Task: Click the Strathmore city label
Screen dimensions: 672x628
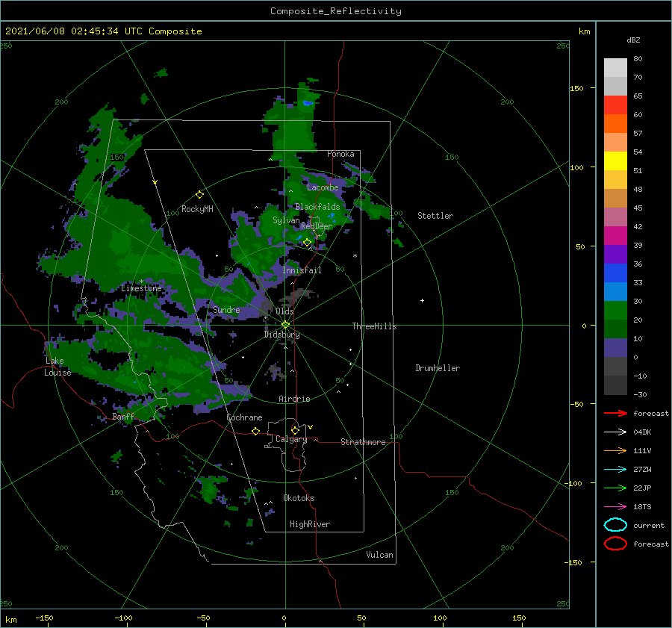Action: click(x=363, y=442)
